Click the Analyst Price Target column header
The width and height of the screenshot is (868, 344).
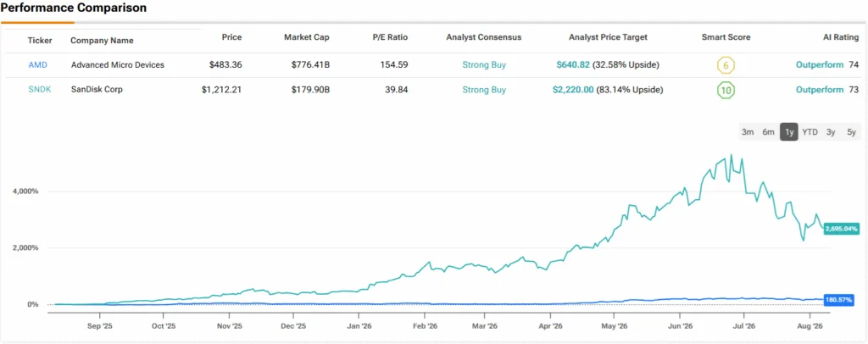click(608, 37)
